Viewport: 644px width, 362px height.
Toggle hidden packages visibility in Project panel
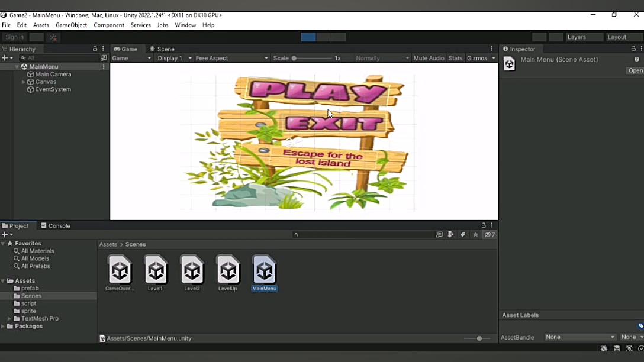tap(490, 234)
